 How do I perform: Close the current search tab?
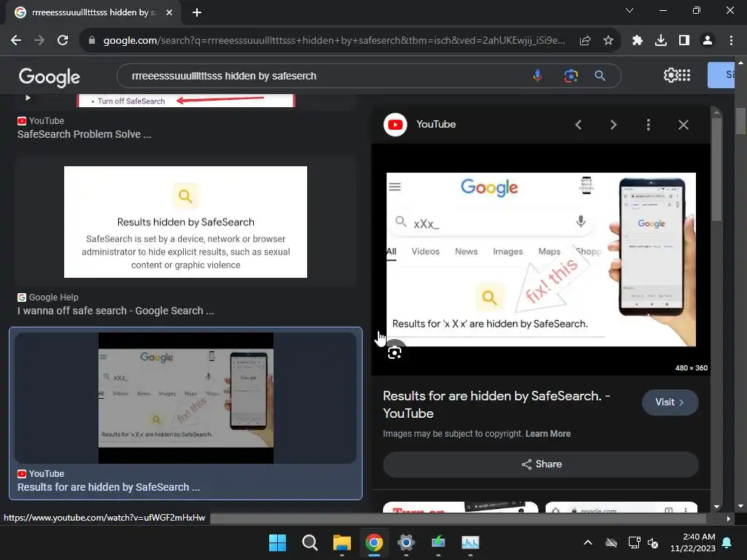169,12
